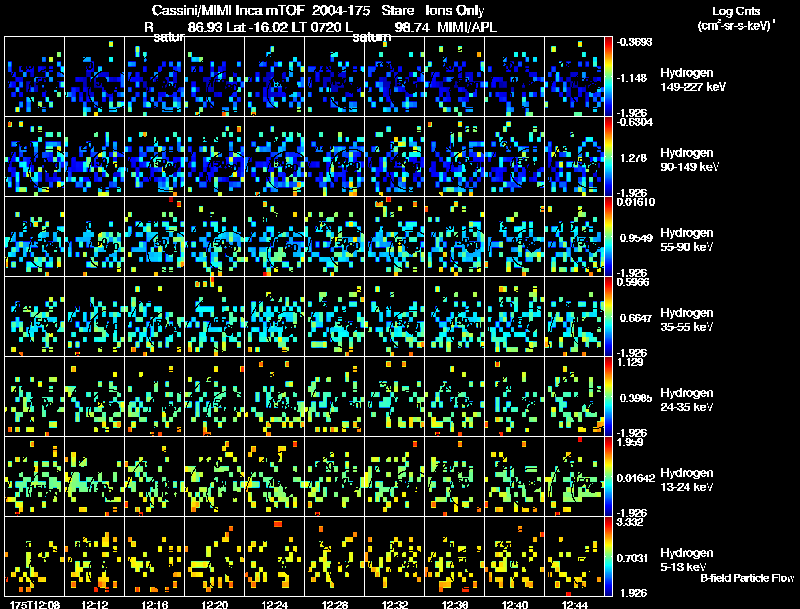
Task: Click the color bar for Hydrogen 149-227 keV
Action: [608, 77]
